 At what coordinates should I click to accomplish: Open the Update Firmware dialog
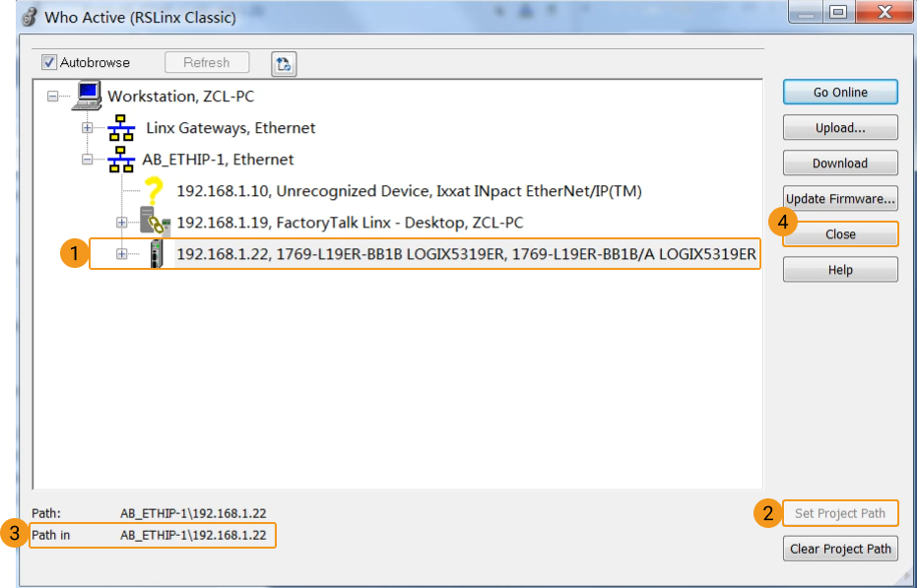(839, 198)
